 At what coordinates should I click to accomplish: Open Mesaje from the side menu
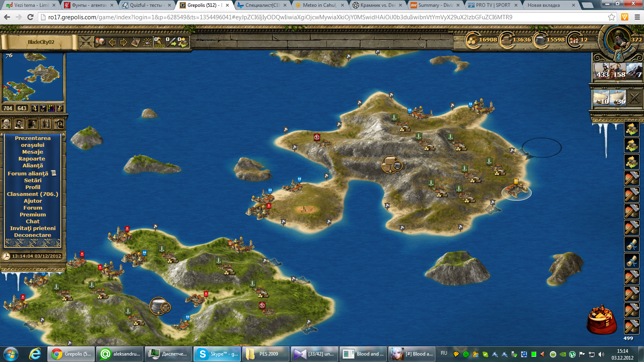pos(33,152)
